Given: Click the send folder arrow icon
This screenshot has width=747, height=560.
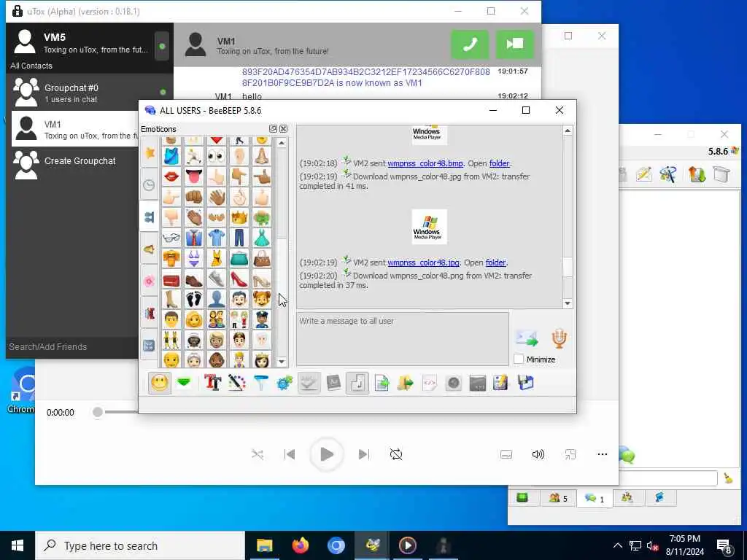Looking at the screenshot, I should click(406, 383).
